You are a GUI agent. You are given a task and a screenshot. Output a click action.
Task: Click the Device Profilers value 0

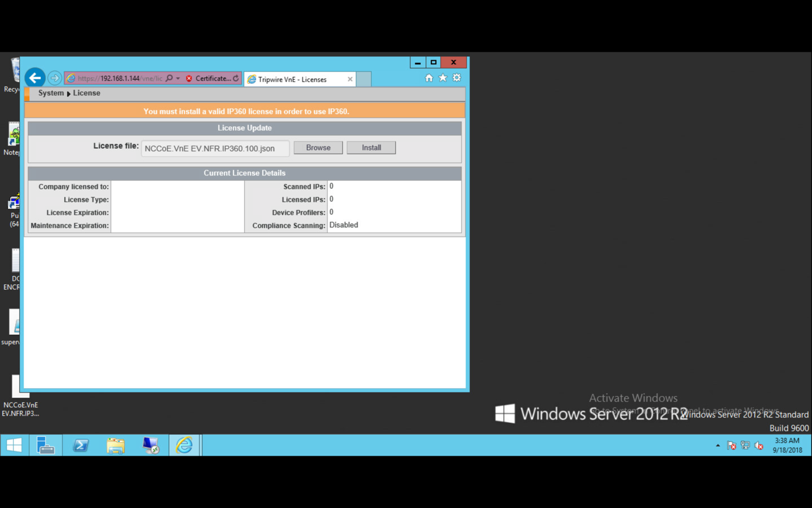point(332,212)
